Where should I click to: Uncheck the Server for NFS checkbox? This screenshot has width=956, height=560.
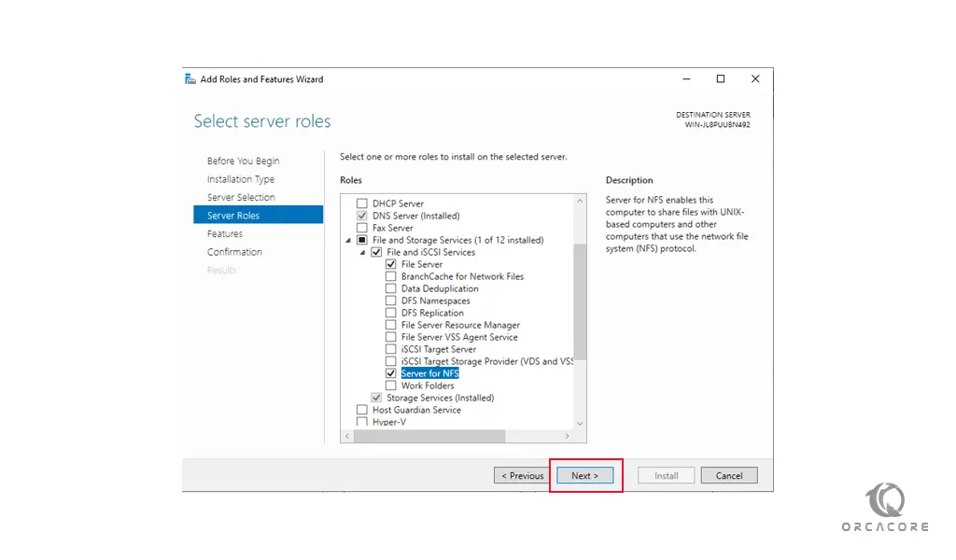pos(391,373)
